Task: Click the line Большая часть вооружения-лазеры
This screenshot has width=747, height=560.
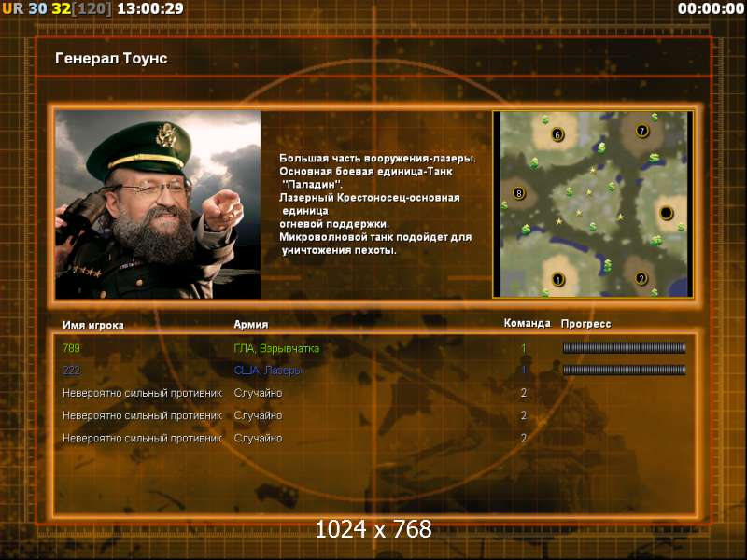Action: [x=377, y=159]
